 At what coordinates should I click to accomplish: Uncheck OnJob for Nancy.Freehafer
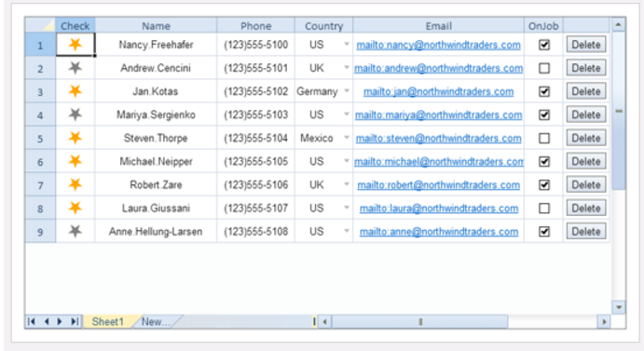[x=544, y=45]
